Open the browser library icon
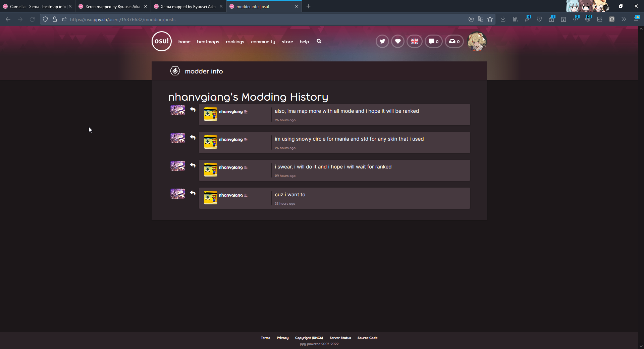Viewport: 644px width, 349px height. 515,19
